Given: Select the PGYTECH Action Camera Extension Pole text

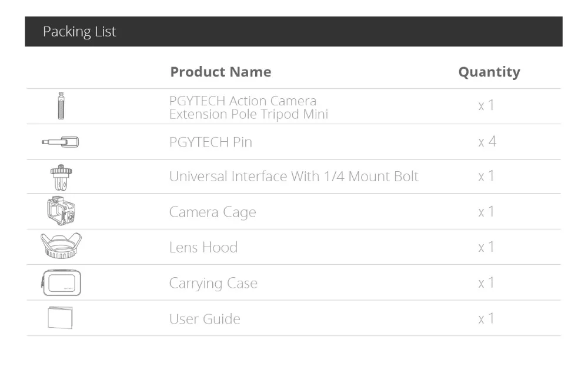Looking at the screenshot, I should click(248, 107).
